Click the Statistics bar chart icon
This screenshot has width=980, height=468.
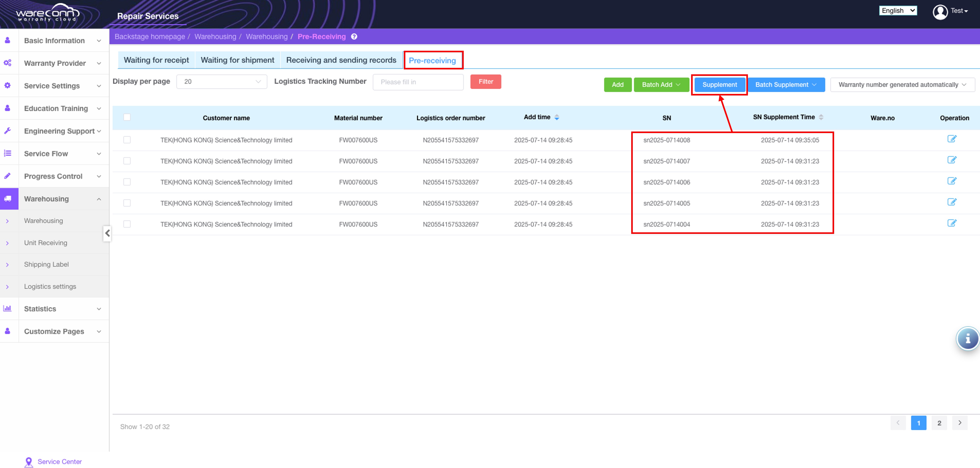pos(7,308)
